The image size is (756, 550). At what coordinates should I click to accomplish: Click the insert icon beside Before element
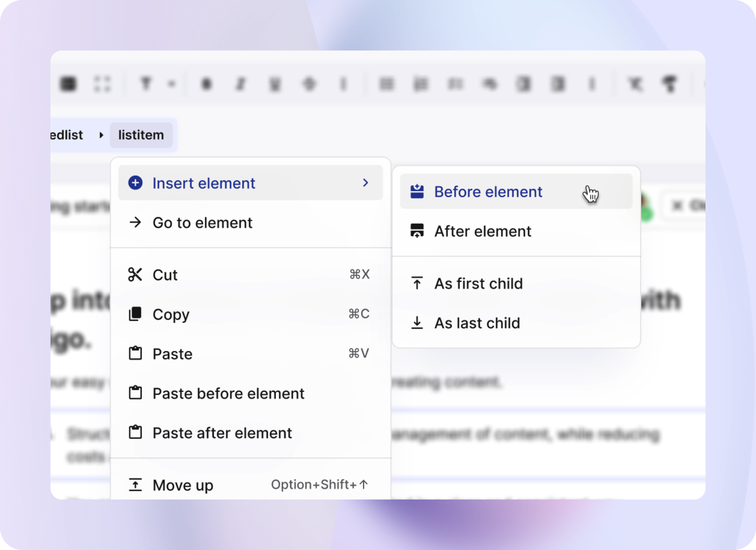(x=417, y=191)
